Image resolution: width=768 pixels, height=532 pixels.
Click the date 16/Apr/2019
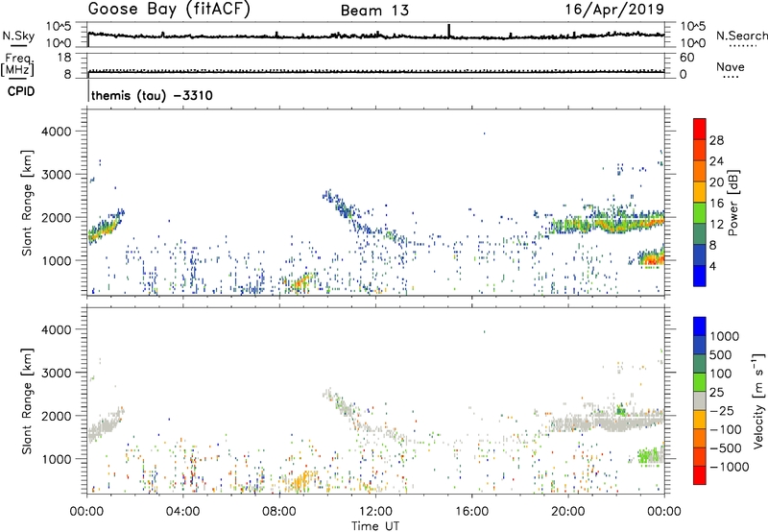pos(614,9)
